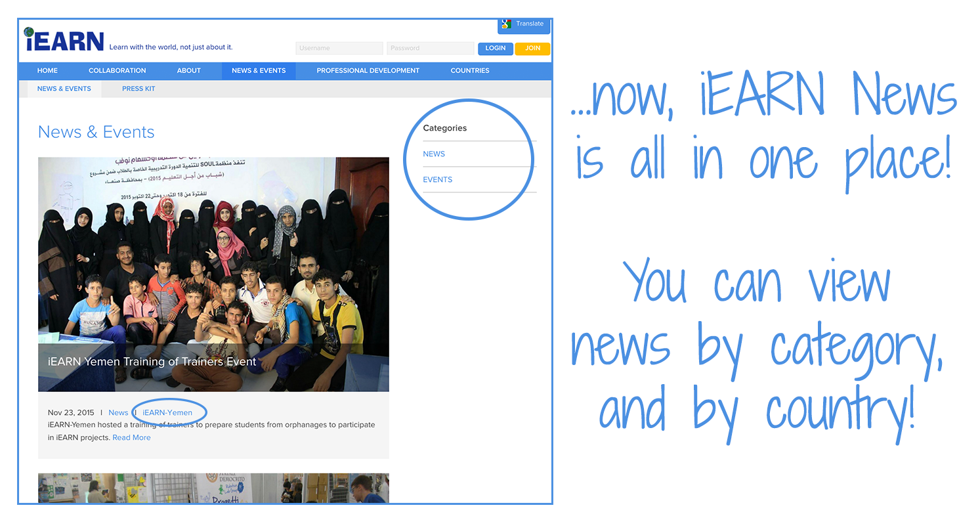Select NEWS & EVENTS in main navigation
The width and height of the screenshot is (980, 520).
pos(259,71)
